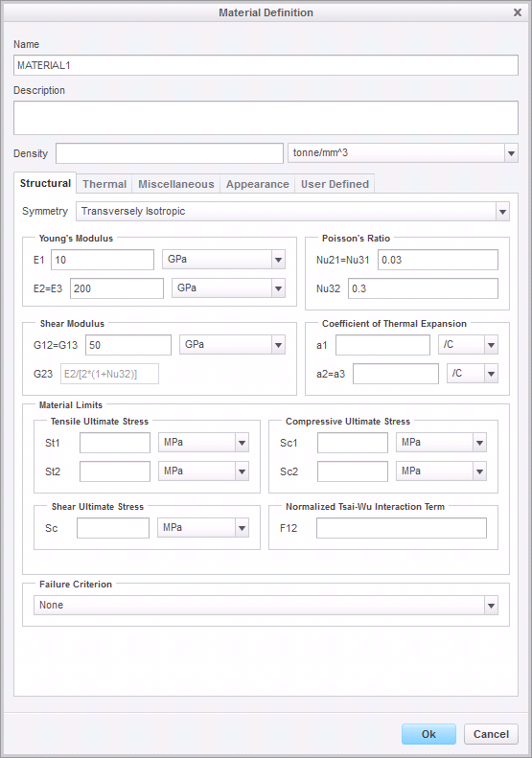The image size is (532, 758).
Task: Open the a1 thermal expansion units dropdown
Action: coord(468,345)
